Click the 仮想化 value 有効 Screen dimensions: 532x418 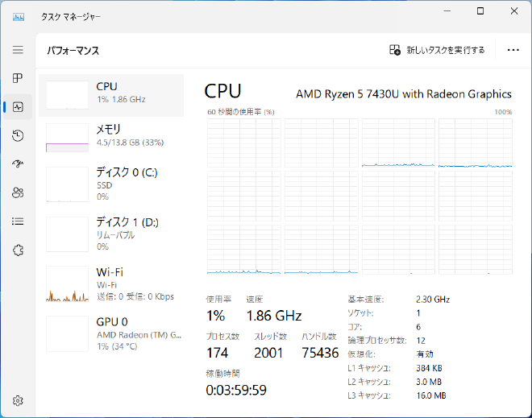click(x=425, y=354)
